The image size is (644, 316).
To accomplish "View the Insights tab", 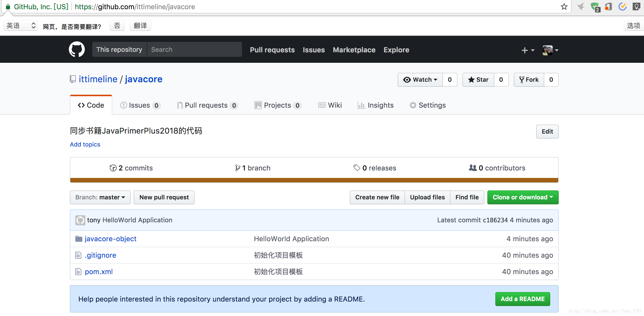I will point(375,105).
